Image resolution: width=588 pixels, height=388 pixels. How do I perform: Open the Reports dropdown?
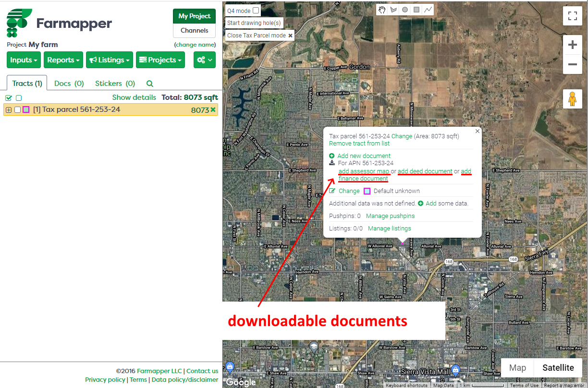click(x=63, y=60)
